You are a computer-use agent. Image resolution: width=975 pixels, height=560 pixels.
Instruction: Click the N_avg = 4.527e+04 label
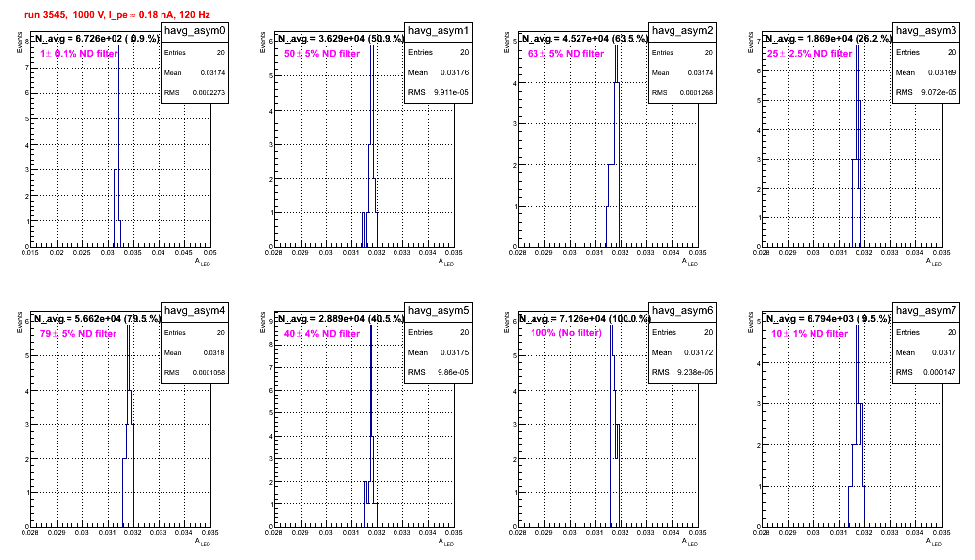click(x=584, y=38)
